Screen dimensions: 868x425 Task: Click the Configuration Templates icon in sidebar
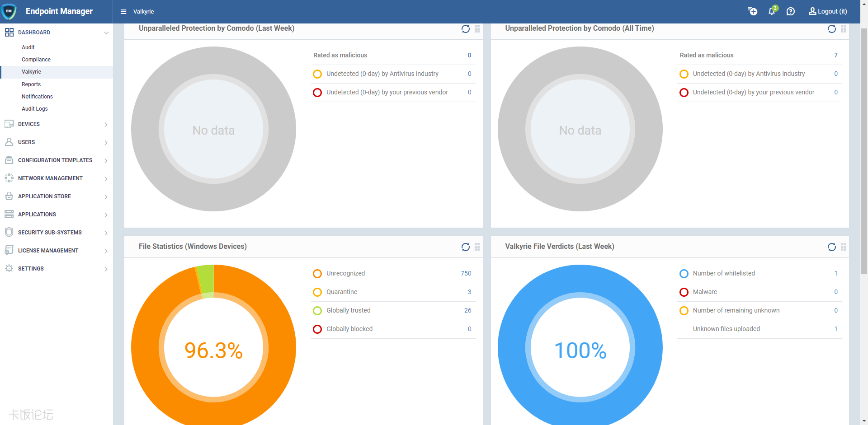coord(9,160)
